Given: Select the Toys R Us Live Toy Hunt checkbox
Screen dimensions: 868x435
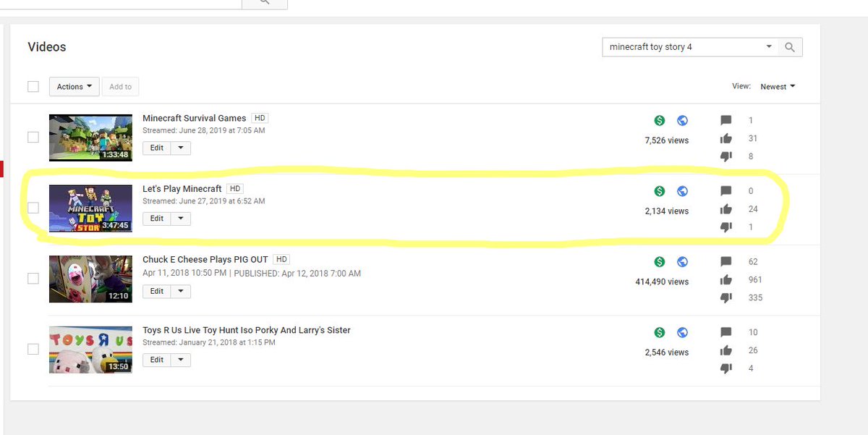Looking at the screenshot, I should click(33, 349).
